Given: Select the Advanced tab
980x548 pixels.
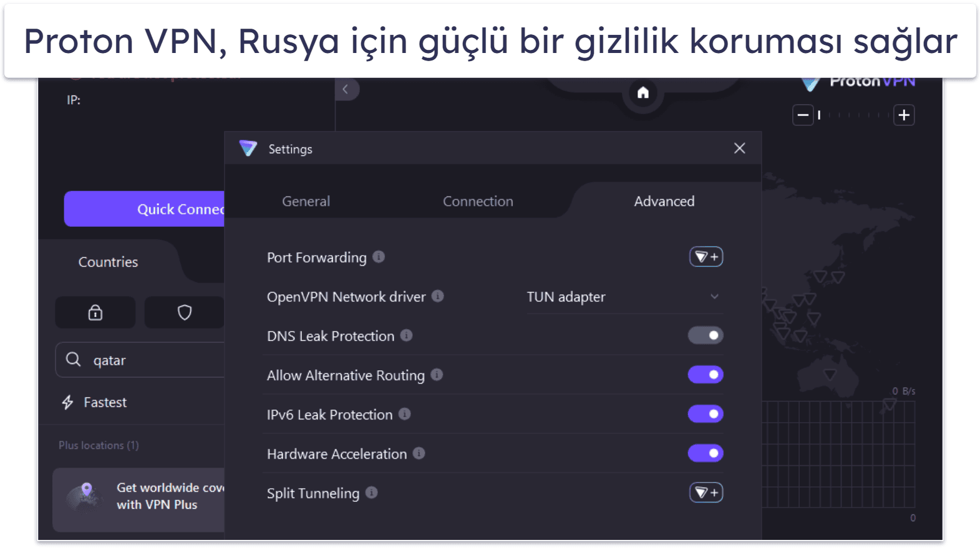Looking at the screenshot, I should click(664, 201).
